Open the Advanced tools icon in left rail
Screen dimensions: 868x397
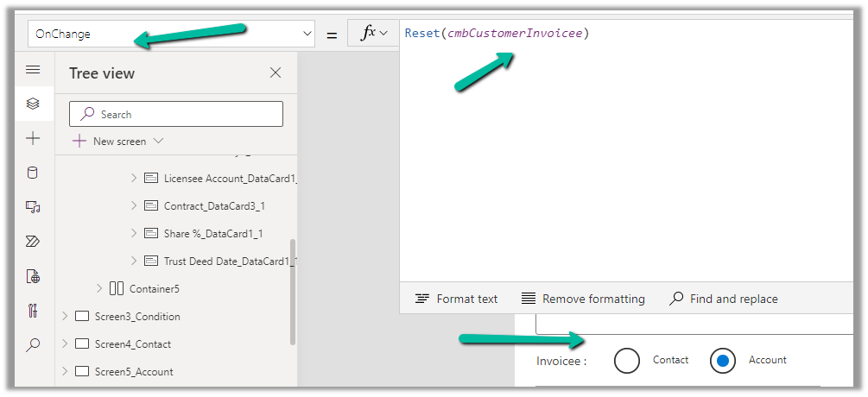(33, 310)
